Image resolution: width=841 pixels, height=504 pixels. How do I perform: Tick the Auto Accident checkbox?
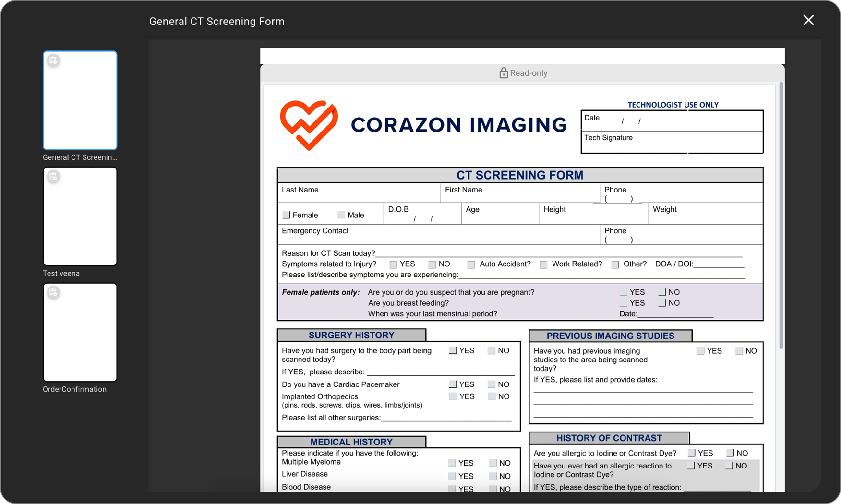pyautogui.click(x=471, y=264)
